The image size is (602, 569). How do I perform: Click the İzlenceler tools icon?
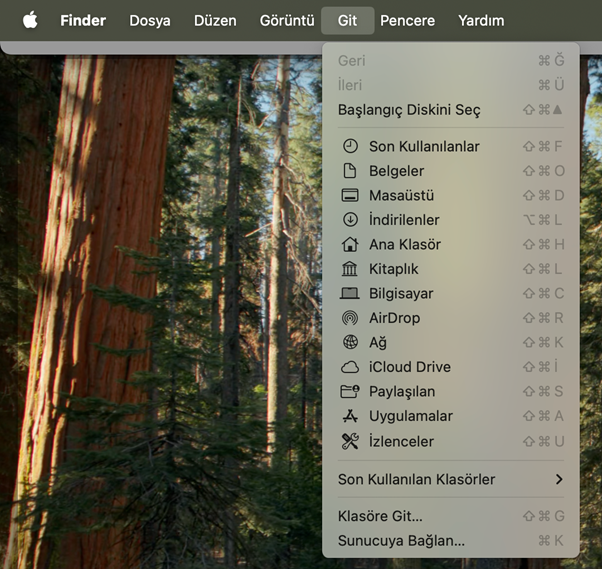pyautogui.click(x=349, y=441)
